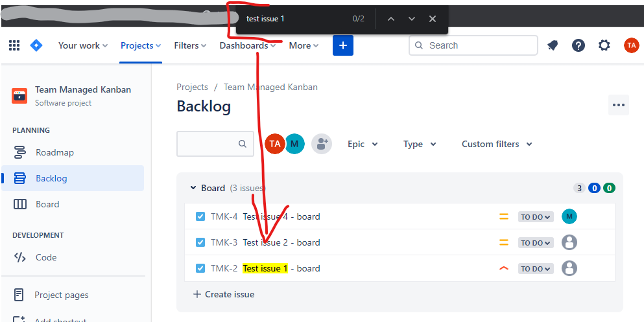Click the Jira diamond logo
Screen dimensions: 644x322
(x=36, y=45)
